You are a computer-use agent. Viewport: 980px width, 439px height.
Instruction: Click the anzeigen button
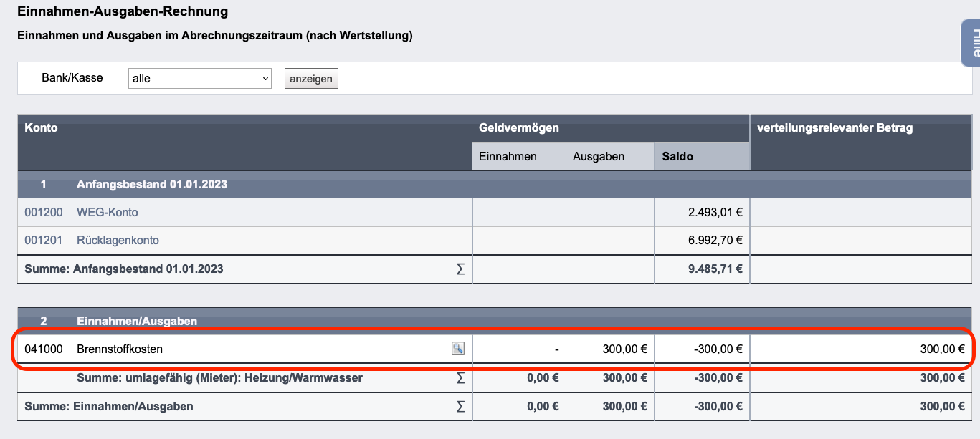311,79
